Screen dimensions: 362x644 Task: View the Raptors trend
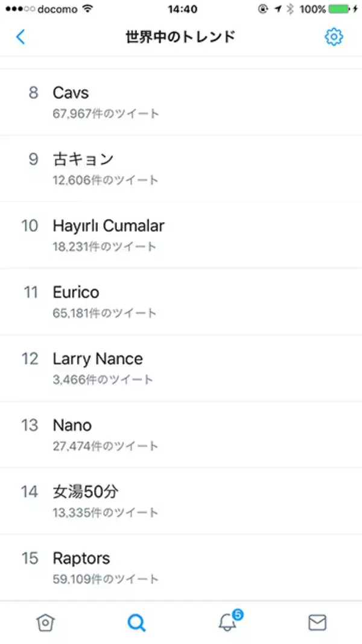[81, 558]
